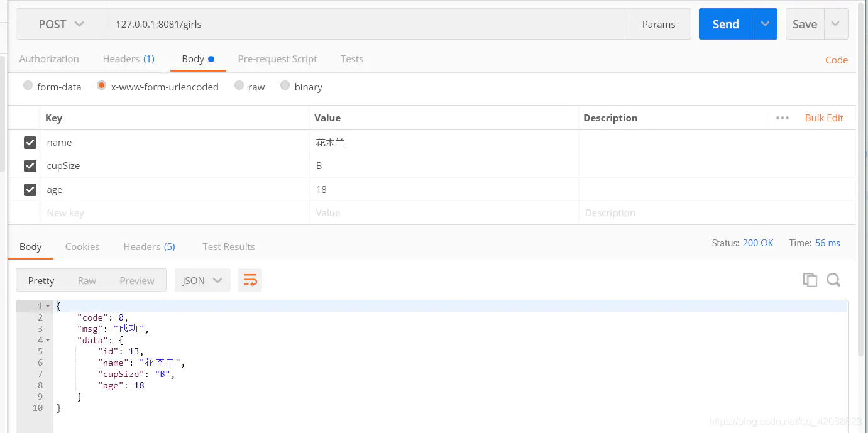The image size is (868, 433).
Task: Collapse the data object at line 4
Action: (48, 340)
